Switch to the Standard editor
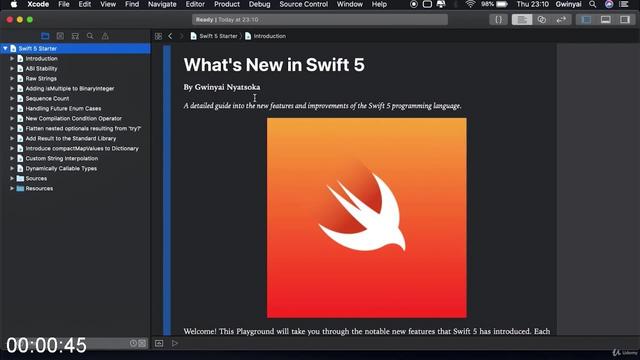Viewport: 640px width, 360px height. tap(522, 20)
